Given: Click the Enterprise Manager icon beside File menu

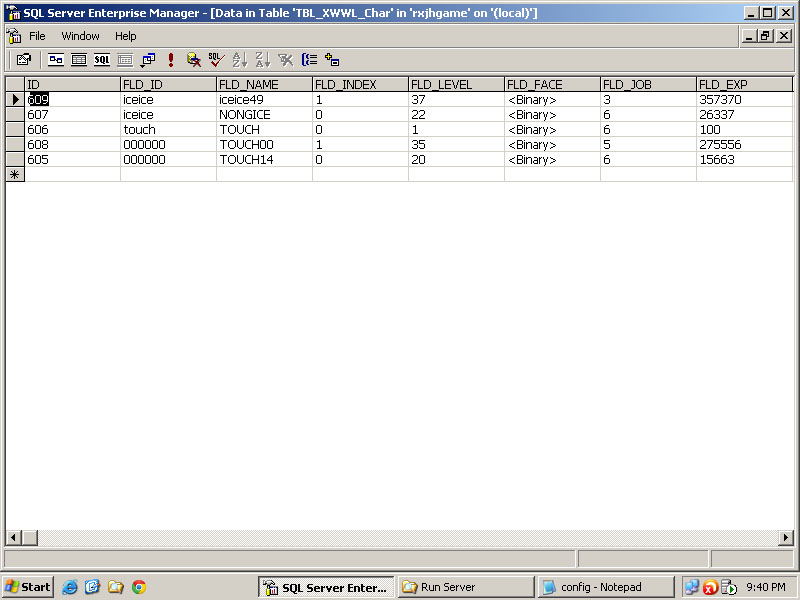Looking at the screenshot, I should [x=14, y=36].
